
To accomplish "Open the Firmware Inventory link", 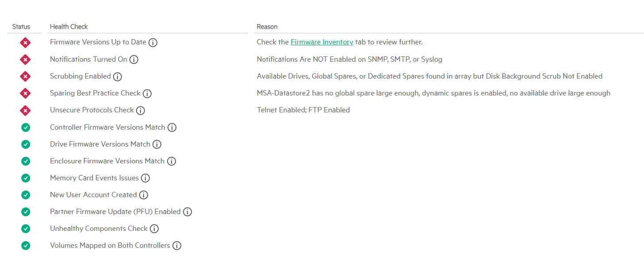I will (x=322, y=42).
